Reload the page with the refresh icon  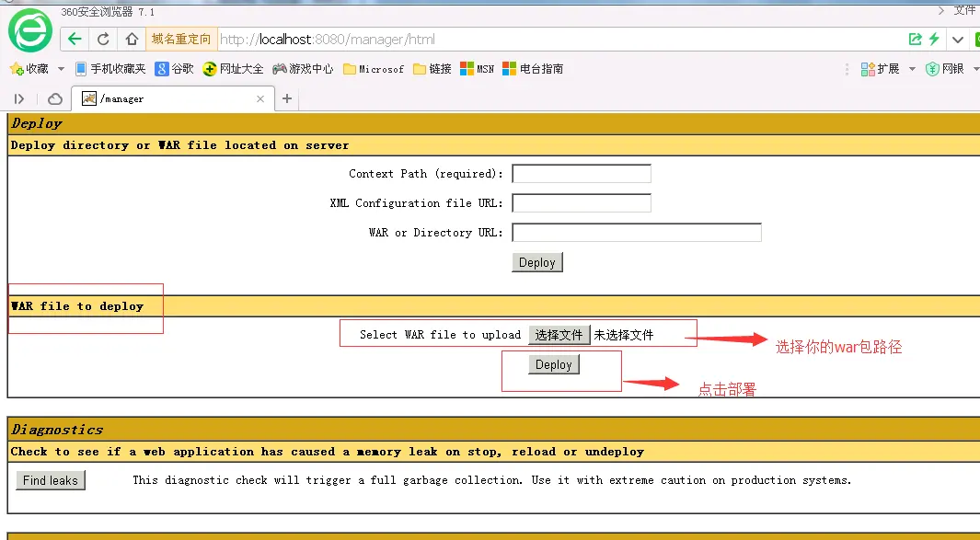coord(103,40)
